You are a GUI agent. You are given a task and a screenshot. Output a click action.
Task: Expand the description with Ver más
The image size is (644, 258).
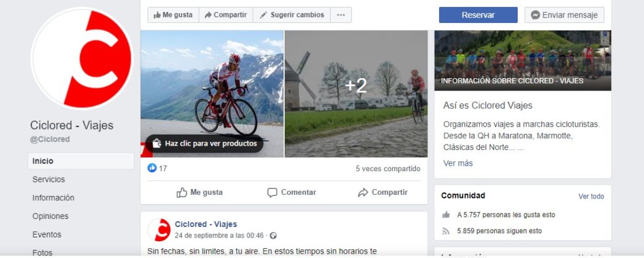click(458, 163)
